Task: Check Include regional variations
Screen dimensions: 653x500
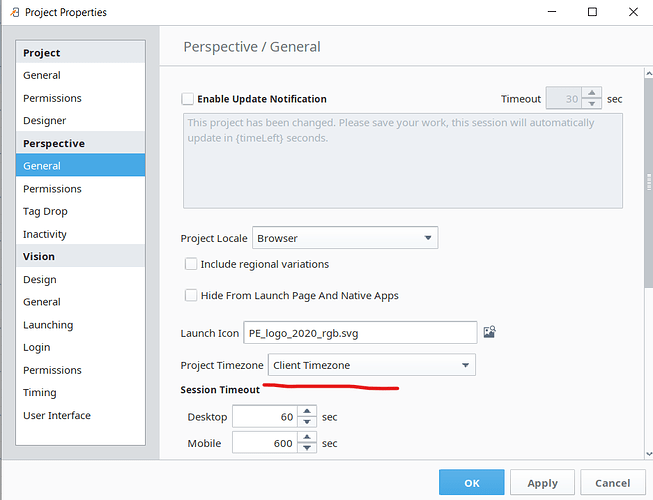Action: [x=191, y=264]
